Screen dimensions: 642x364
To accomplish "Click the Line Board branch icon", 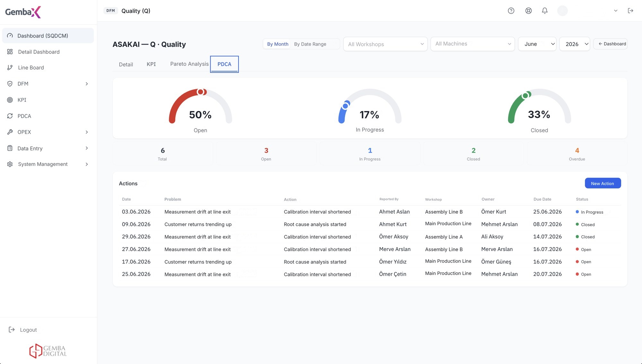I will 10,67.
